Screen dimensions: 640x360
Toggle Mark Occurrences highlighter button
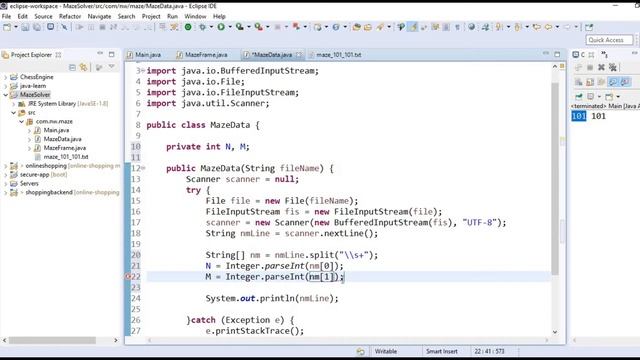413,27
